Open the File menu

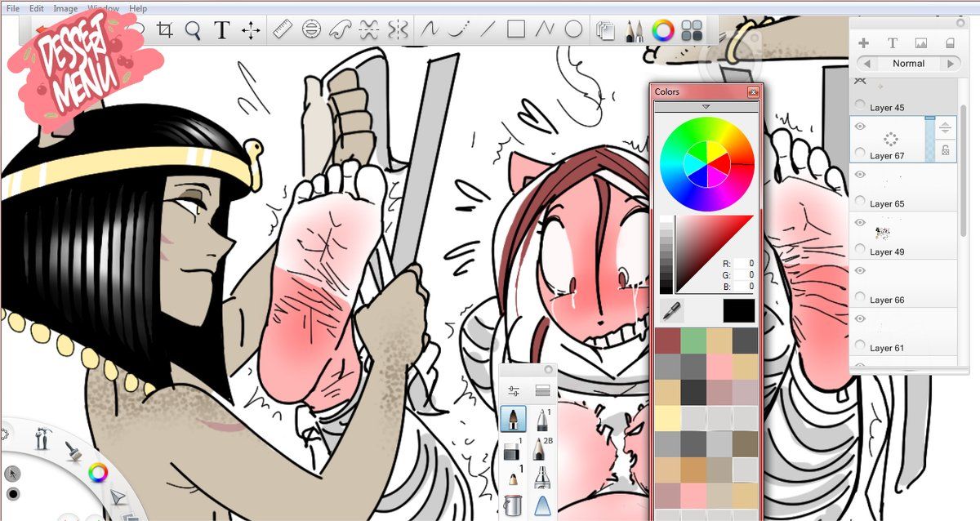point(13,8)
